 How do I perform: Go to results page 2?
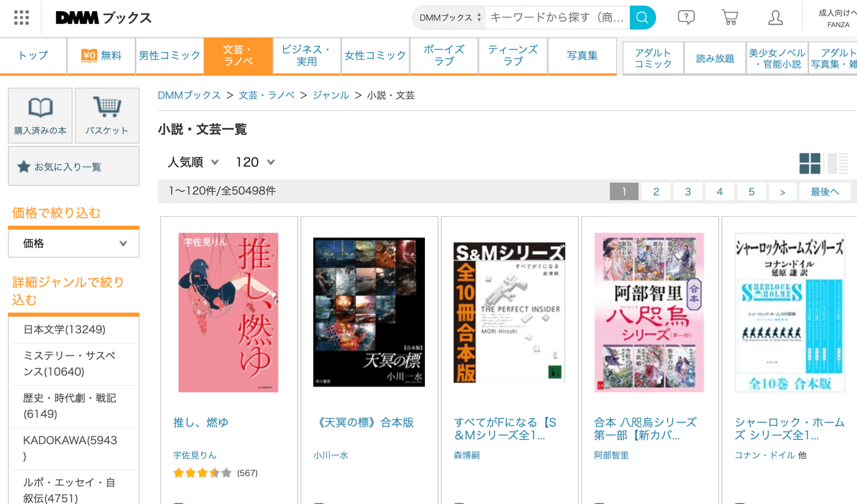(x=656, y=192)
